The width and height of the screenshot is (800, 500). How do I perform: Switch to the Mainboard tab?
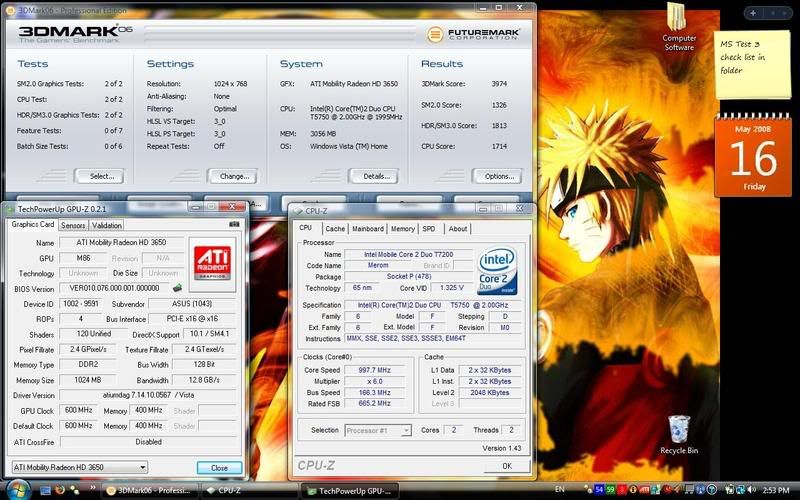[x=368, y=229]
